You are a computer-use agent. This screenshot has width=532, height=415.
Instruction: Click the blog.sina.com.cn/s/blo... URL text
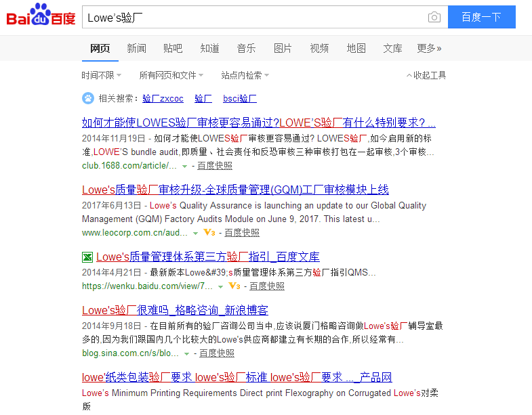pos(130,353)
